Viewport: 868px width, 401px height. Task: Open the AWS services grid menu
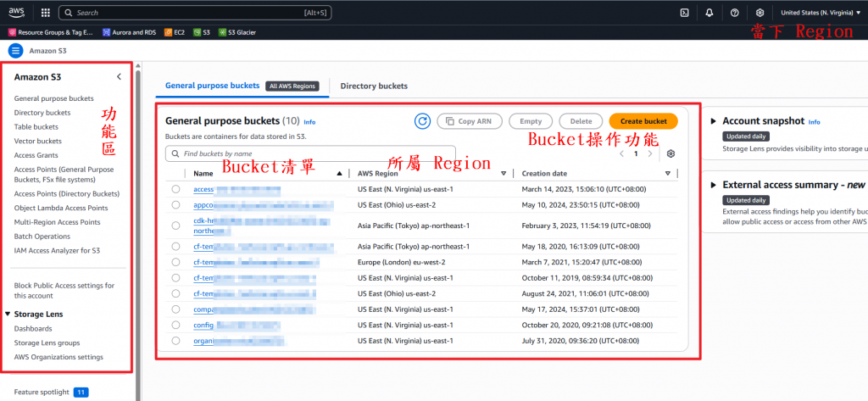click(46, 12)
